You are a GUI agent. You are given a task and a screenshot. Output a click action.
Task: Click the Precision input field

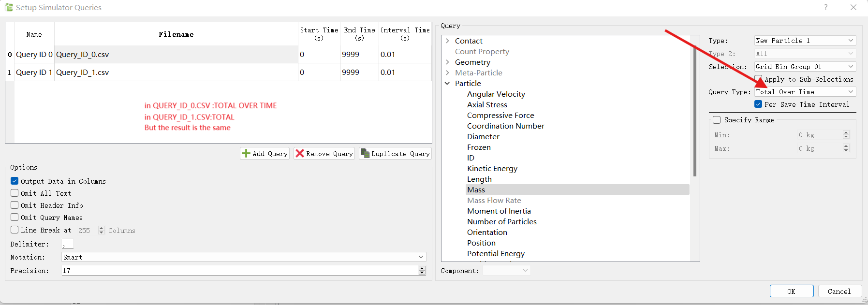tap(240, 271)
